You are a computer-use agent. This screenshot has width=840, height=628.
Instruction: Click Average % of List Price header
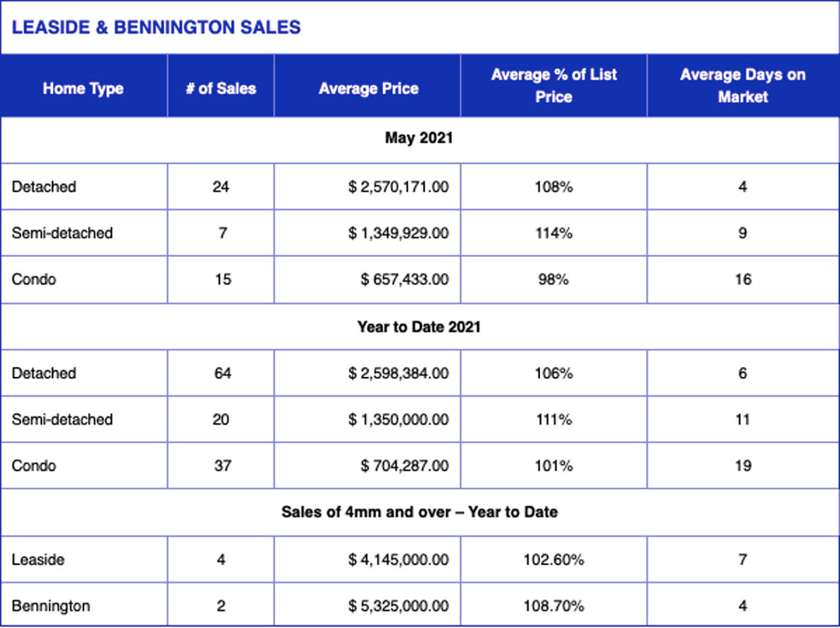coord(554,85)
